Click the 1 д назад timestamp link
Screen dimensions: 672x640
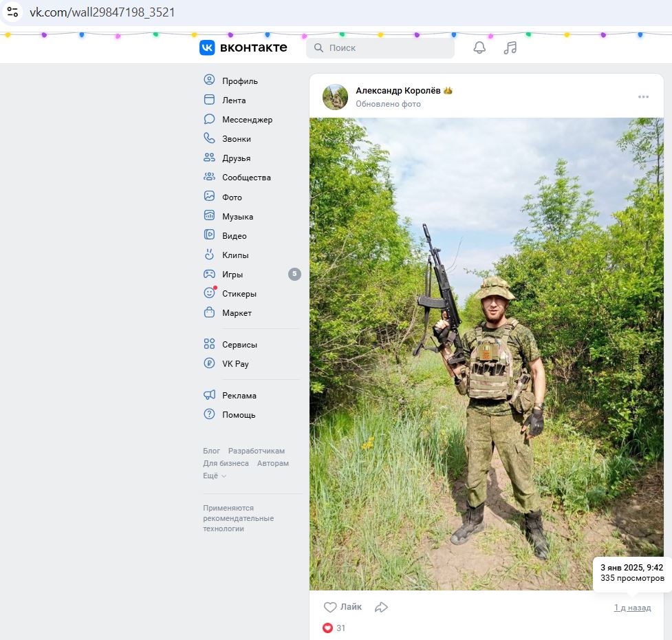tap(632, 608)
